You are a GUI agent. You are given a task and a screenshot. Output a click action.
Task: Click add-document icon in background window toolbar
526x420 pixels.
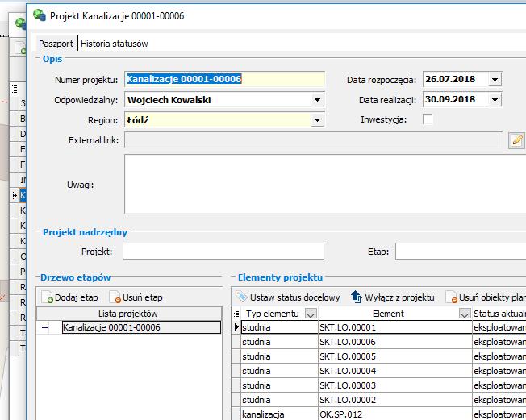click(20, 48)
